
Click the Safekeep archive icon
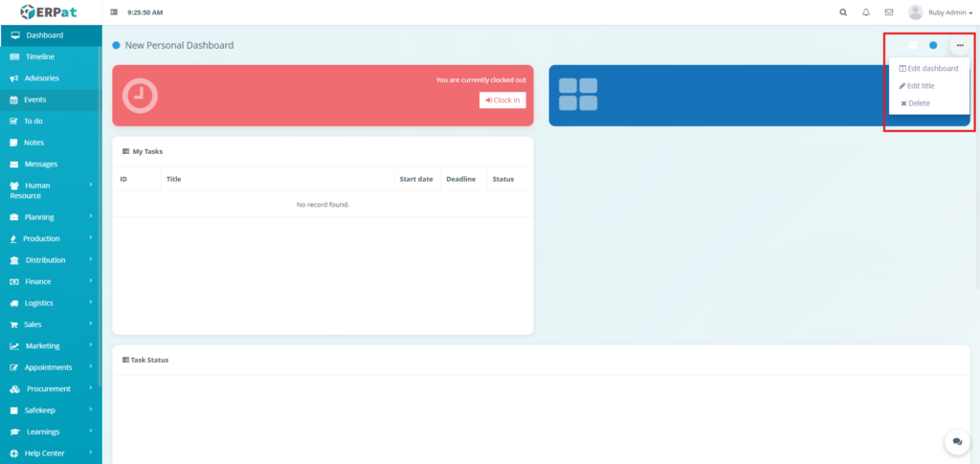coord(14,410)
